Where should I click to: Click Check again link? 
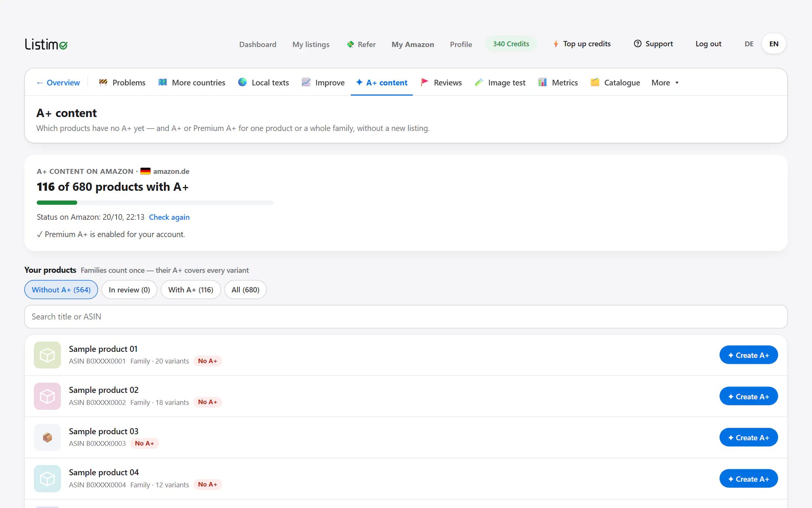coord(169,217)
